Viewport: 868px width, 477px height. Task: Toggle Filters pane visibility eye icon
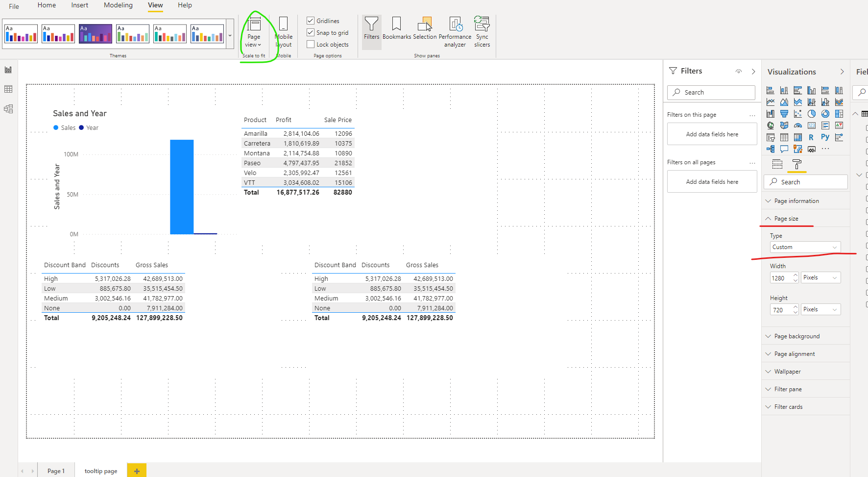coord(739,71)
